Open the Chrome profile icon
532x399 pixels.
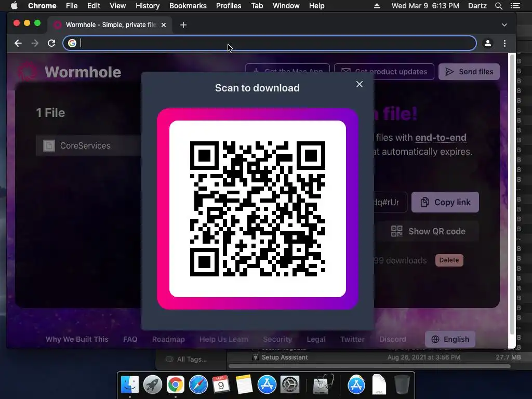pyautogui.click(x=487, y=43)
